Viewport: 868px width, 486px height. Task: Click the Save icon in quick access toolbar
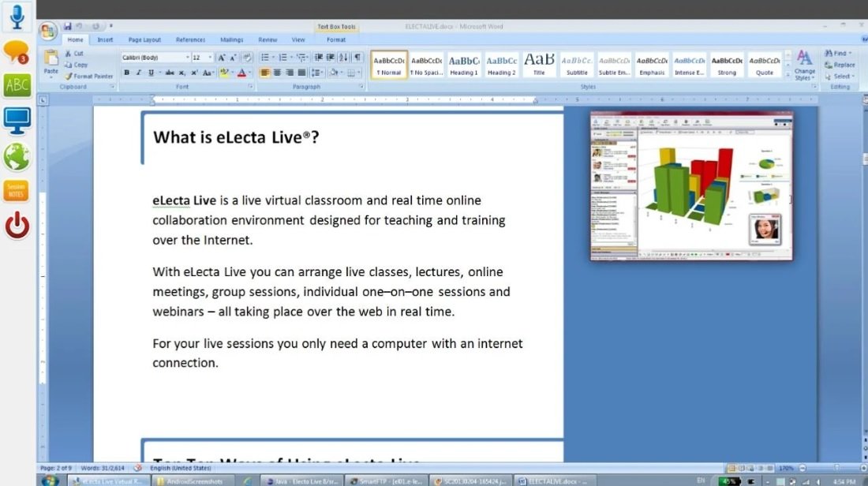(68, 26)
